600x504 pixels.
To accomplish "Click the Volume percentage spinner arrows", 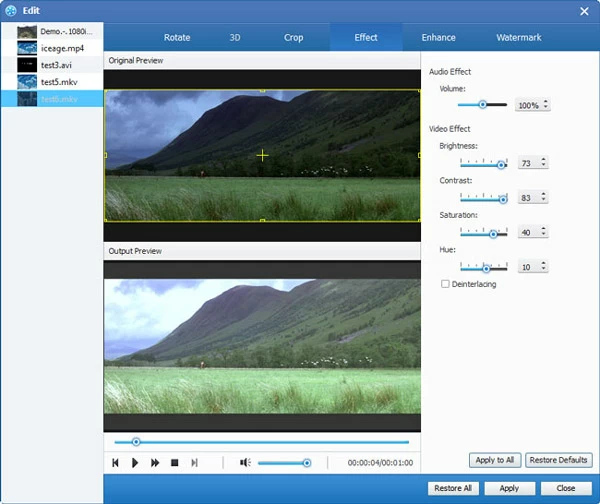I will click(x=546, y=105).
